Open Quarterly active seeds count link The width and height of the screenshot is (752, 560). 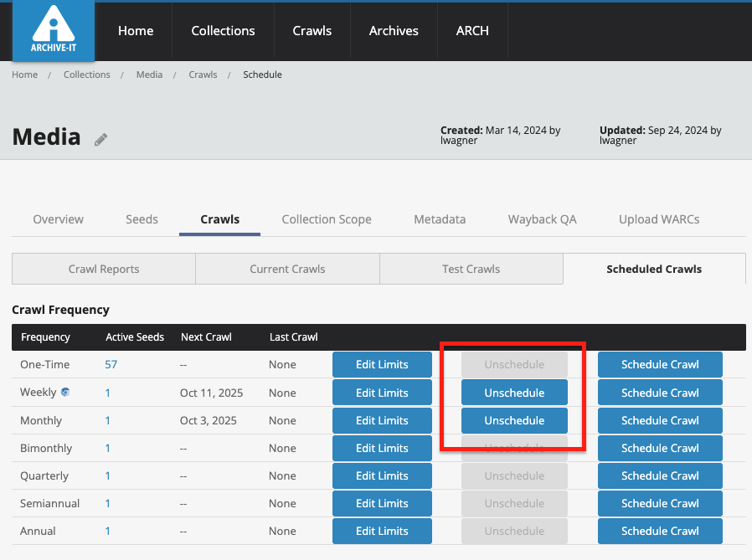(x=107, y=476)
